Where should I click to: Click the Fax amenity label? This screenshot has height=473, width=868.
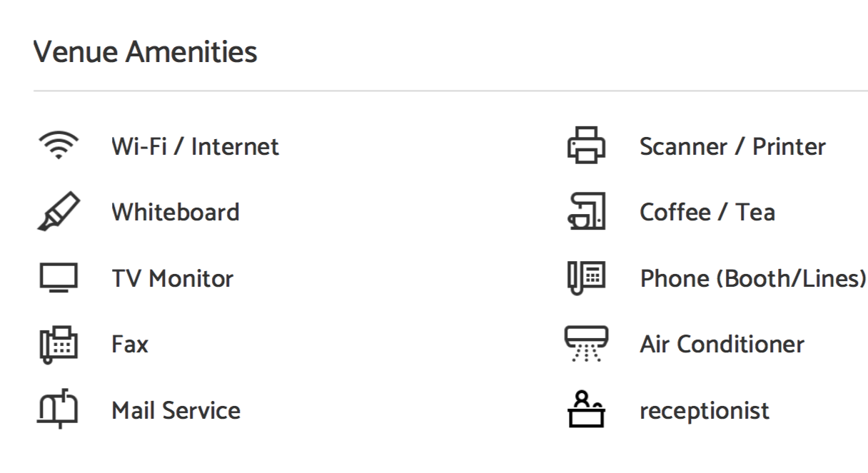point(130,345)
